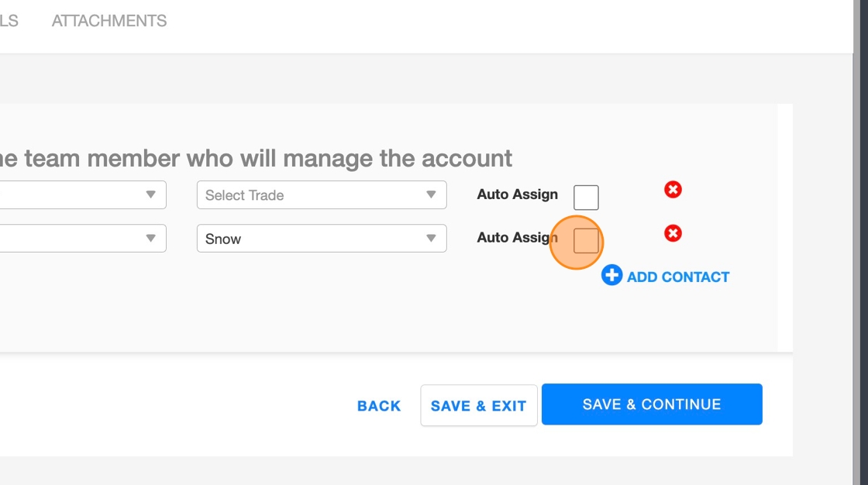Remove the first contact row with red X

tap(673, 189)
